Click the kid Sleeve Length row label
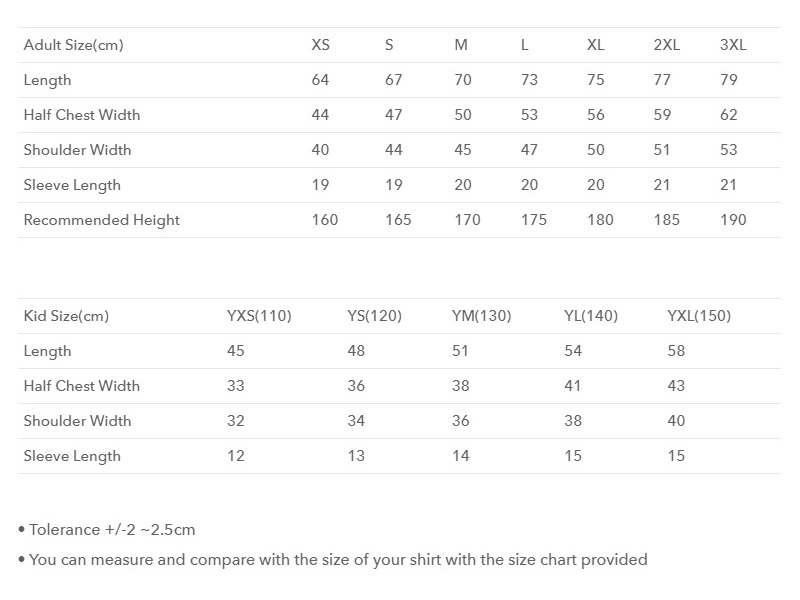The height and width of the screenshot is (600, 800). tap(72, 456)
